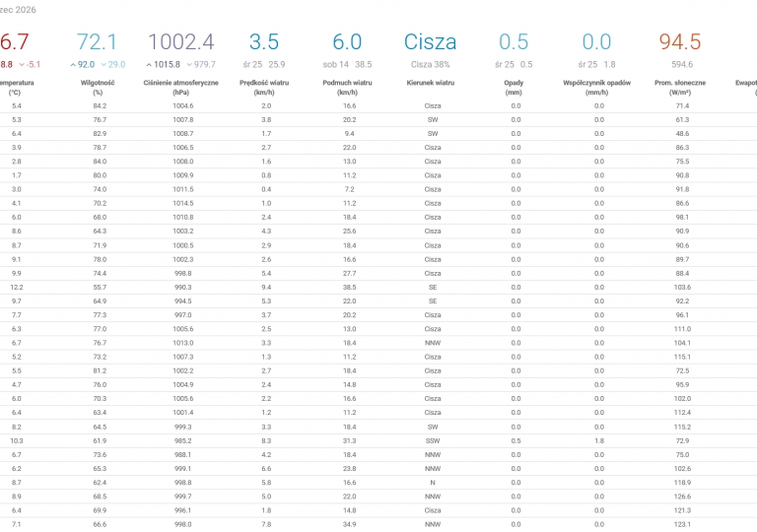The image size is (757, 532).
Task: Click the Opady (mm) column header
Action: (514, 88)
